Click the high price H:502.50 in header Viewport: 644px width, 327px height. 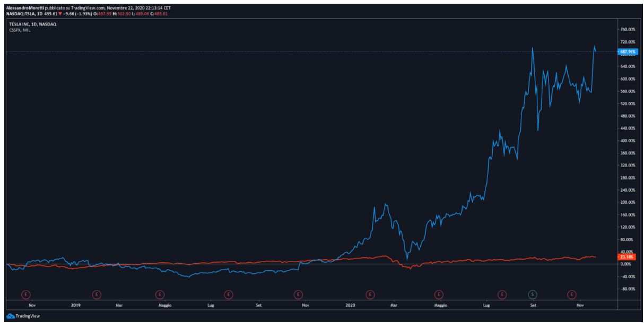point(123,13)
